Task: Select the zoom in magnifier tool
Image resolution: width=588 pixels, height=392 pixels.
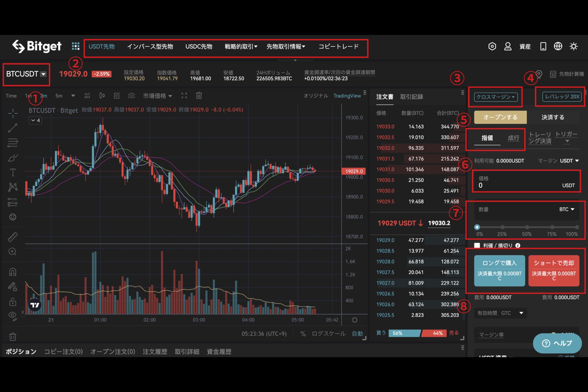Action: click(13, 252)
